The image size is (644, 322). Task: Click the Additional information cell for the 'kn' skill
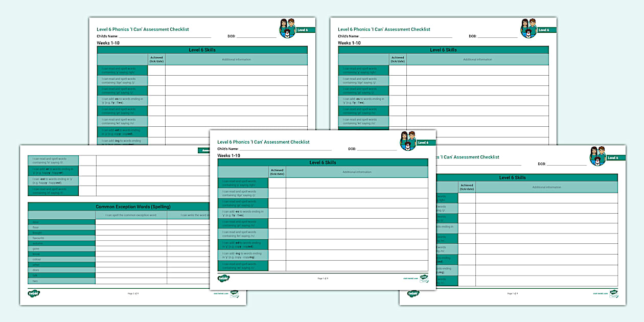pyautogui.click(x=358, y=234)
